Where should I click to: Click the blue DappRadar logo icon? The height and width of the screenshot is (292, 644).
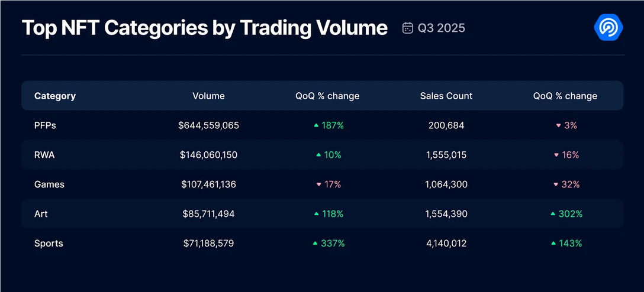(x=608, y=28)
